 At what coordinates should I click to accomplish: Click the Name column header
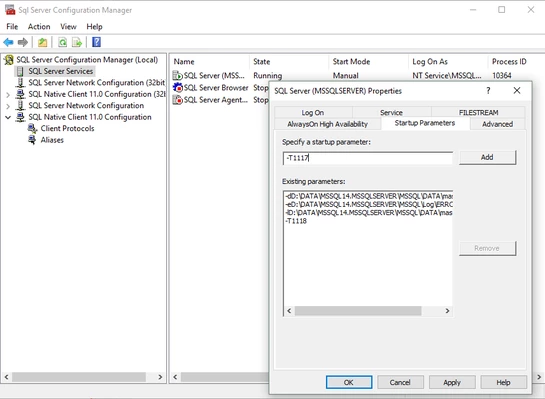tap(209, 62)
